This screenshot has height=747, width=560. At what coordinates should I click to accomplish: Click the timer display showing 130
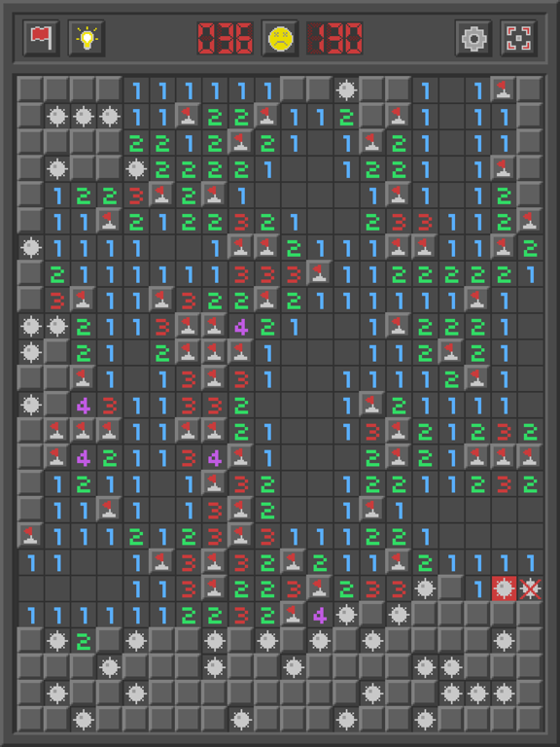point(334,38)
